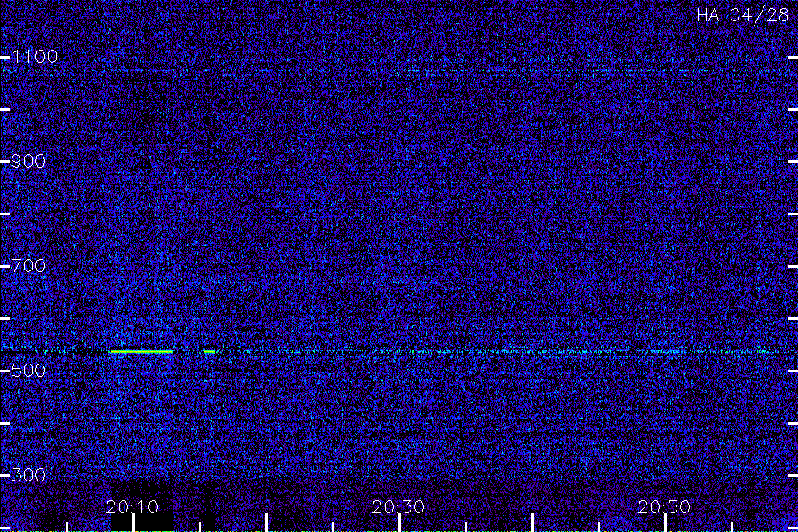Click the HA 04/28 date label
The height and width of the screenshot is (532, 798).
(742, 15)
